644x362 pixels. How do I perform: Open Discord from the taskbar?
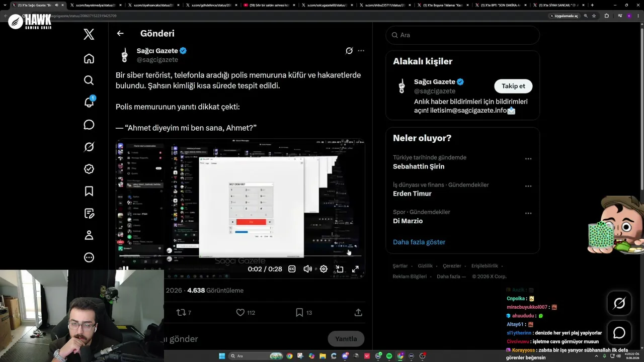[345, 356]
